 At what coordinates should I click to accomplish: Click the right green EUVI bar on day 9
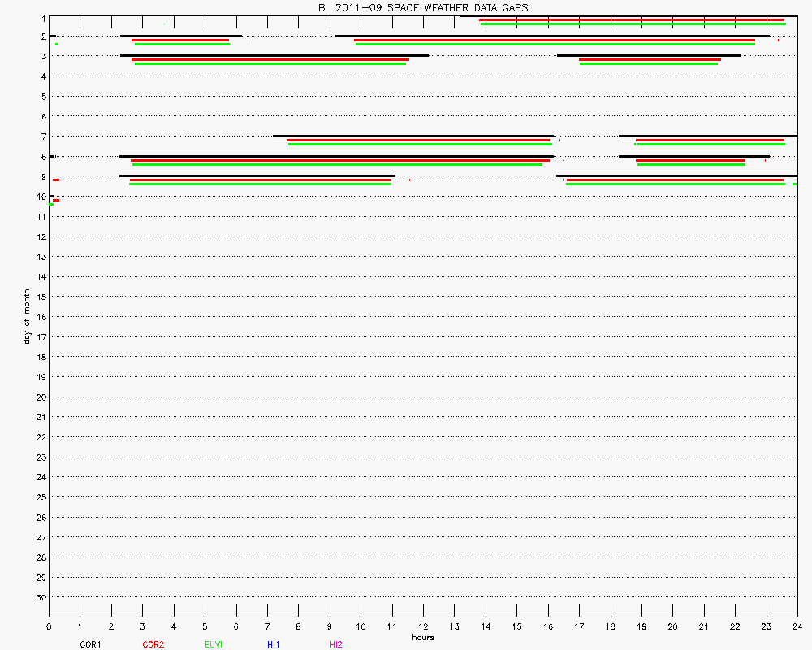676,184
